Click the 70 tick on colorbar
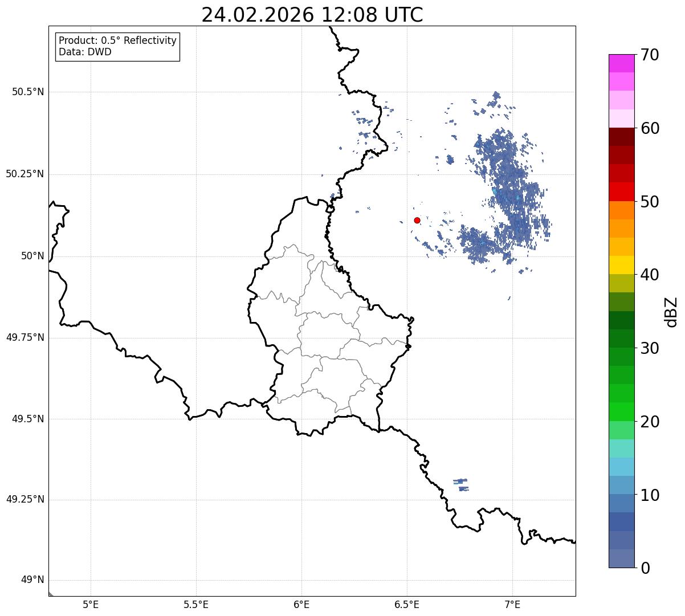This screenshot has width=685, height=616. pos(649,55)
